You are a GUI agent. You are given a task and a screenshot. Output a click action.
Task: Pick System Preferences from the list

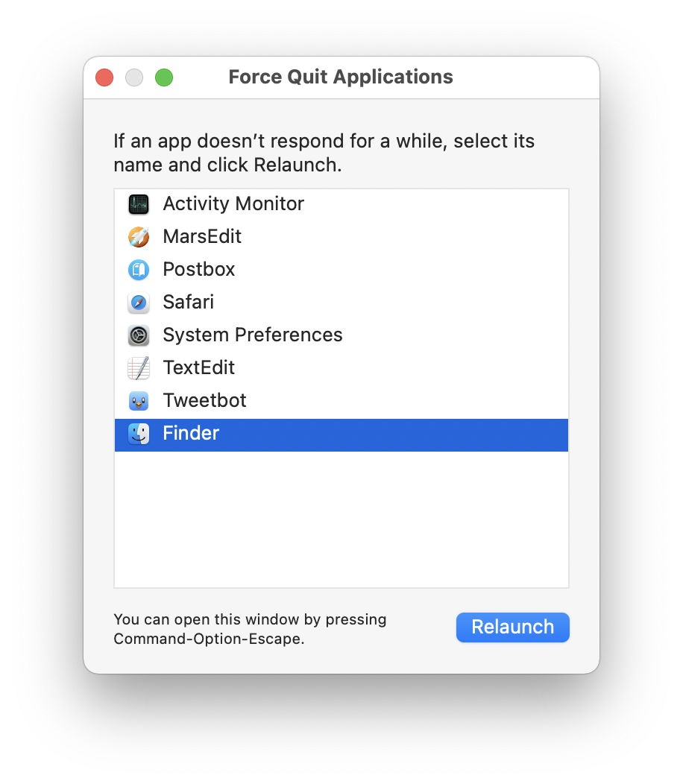[253, 335]
